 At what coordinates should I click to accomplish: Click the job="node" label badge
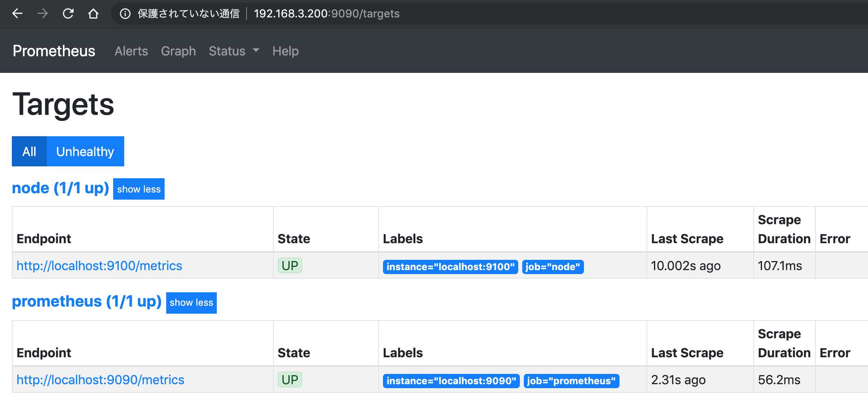pyautogui.click(x=553, y=267)
